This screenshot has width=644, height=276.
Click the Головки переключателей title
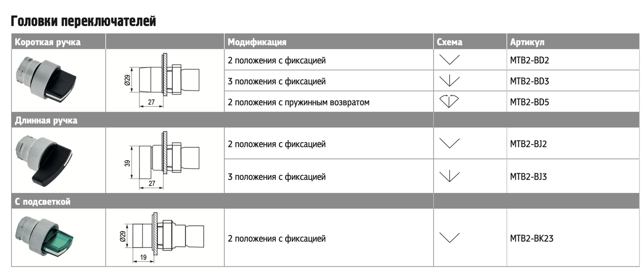point(84,21)
